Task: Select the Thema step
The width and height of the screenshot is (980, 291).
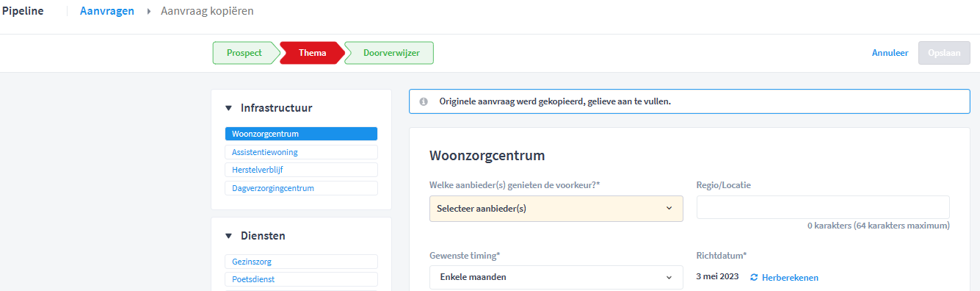Action: click(x=312, y=53)
